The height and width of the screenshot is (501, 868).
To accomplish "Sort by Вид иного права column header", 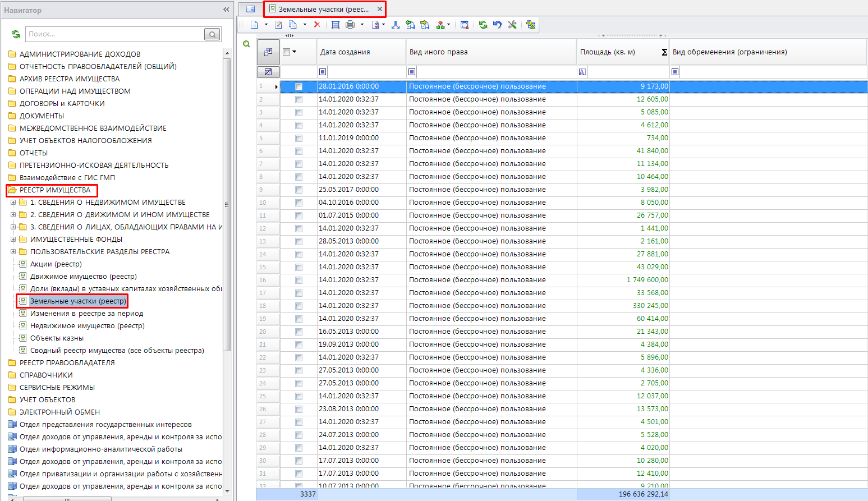I will click(492, 52).
